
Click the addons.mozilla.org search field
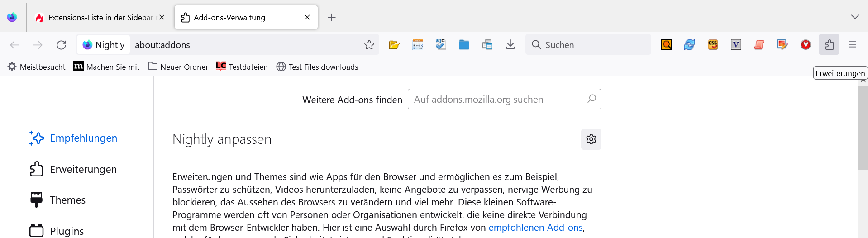pyautogui.click(x=498, y=100)
